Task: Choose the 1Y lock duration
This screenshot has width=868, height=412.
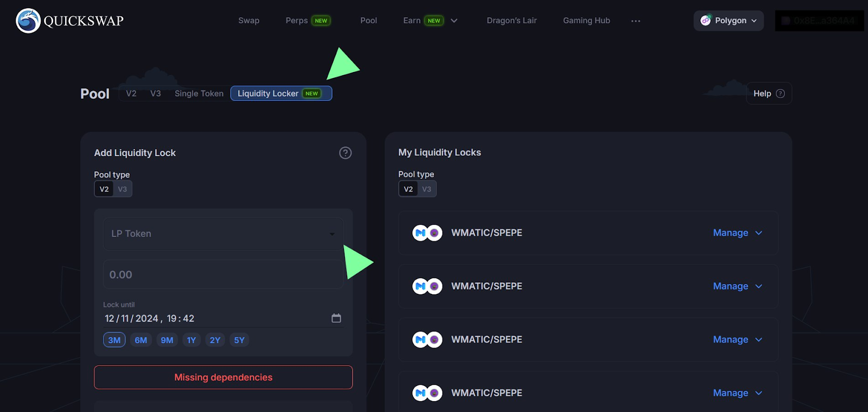Action: click(x=192, y=340)
